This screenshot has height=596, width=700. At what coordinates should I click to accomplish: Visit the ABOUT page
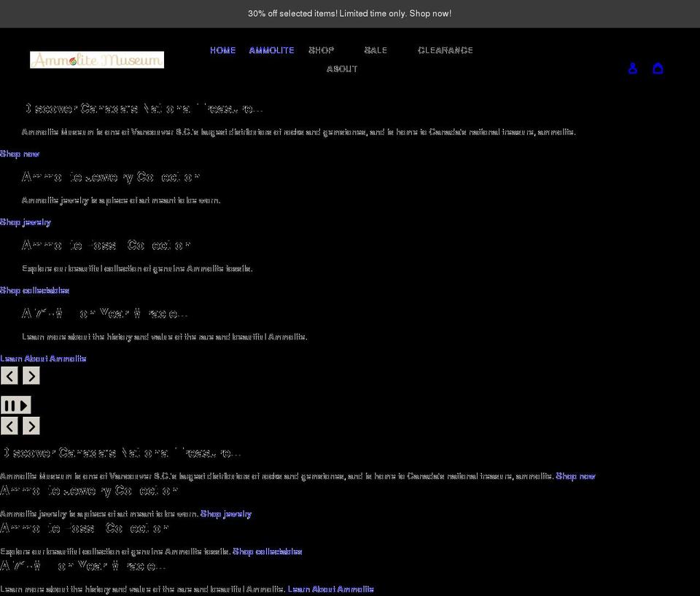342,69
